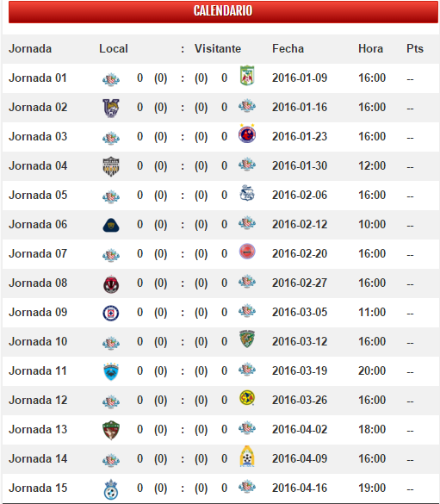The image size is (440, 504).
Task: Click the Pumas logo in Jornada 06
Action: [111, 225]
